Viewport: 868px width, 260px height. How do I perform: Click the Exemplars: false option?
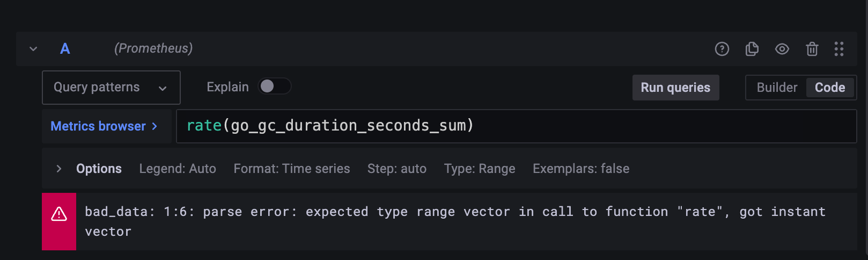(x=581, y=169)
